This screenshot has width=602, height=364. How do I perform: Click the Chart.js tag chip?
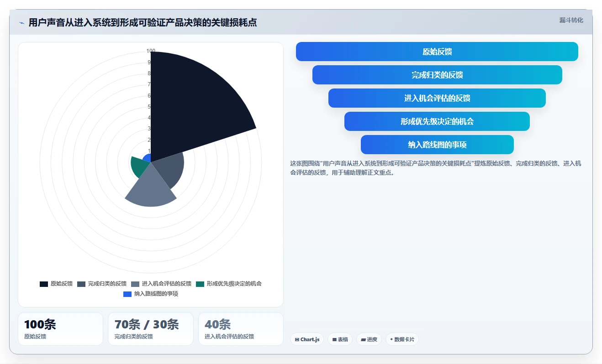click(x=307, y=339)
